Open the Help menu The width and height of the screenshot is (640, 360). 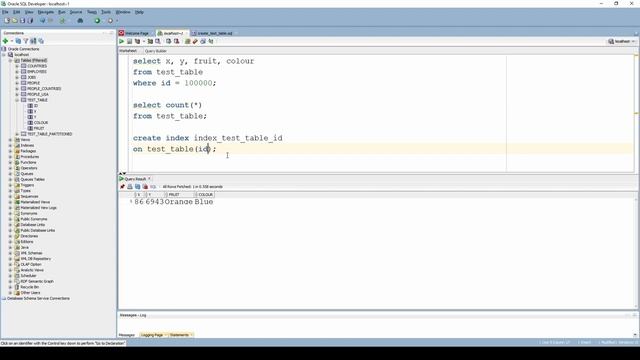click(139, 12)
